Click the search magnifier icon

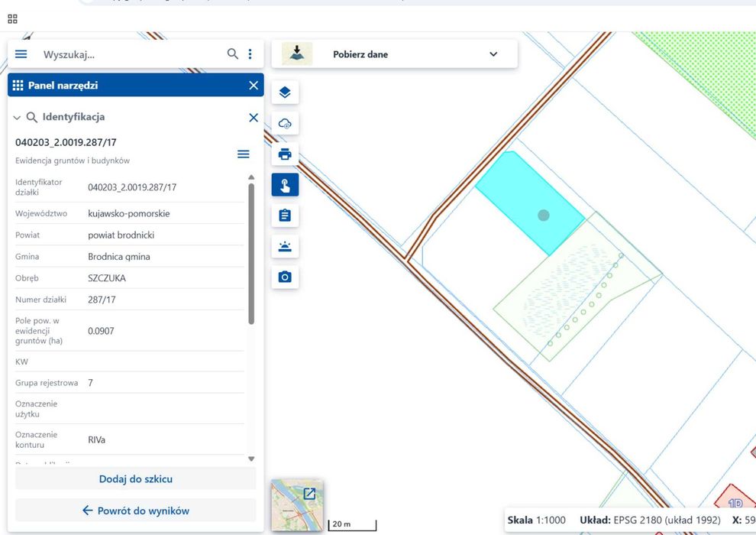232,54
